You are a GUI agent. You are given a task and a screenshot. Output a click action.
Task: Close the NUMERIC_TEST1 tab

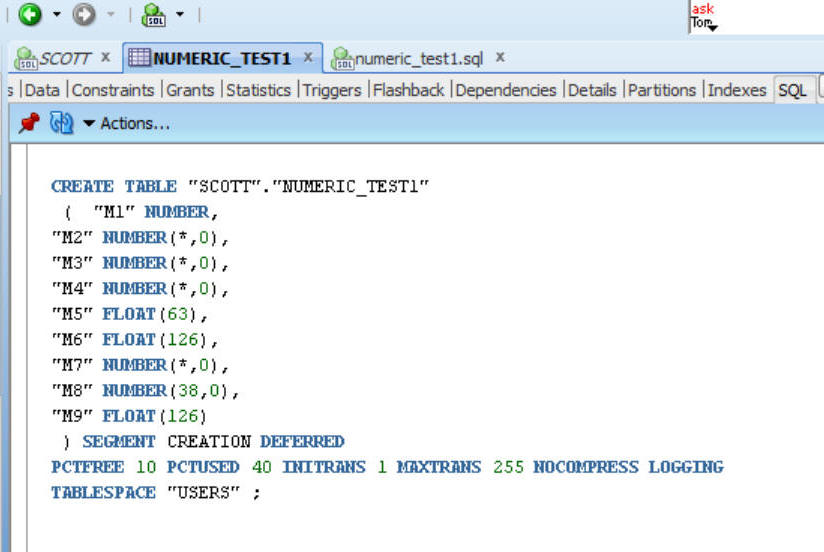[308, 57]
